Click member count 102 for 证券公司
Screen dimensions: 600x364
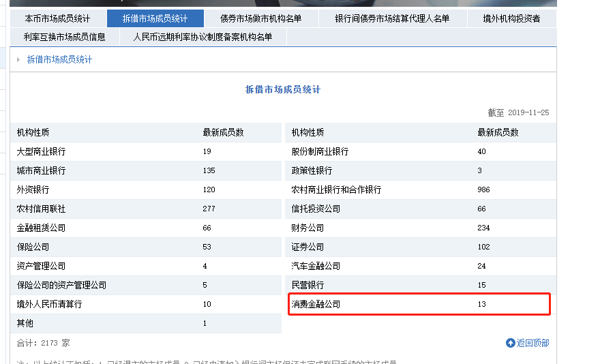click(483, 247)
